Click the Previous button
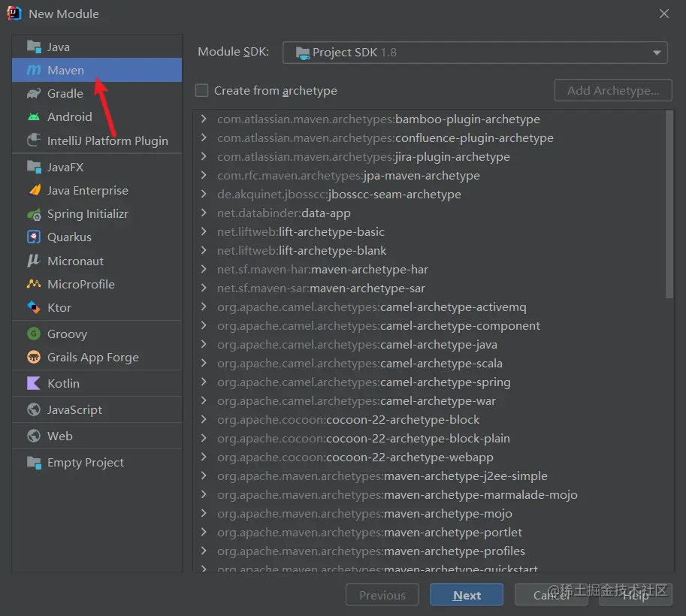 tap(382, 595)
